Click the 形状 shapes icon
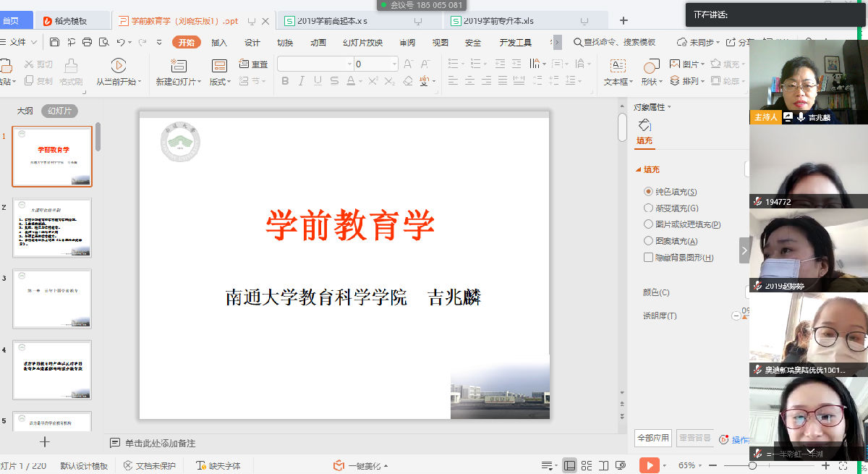Viewport: 868px width, 474px height. coord(651,66)
